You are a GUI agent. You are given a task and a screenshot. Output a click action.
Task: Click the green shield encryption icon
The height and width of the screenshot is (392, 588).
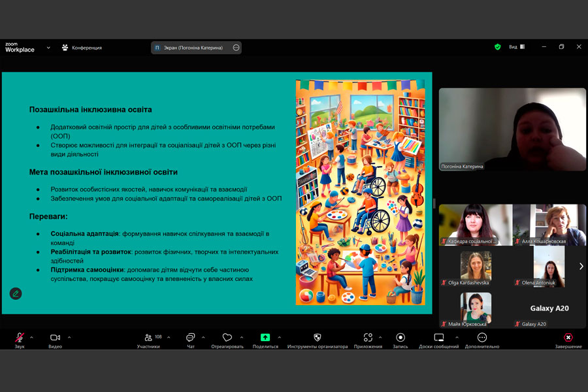coord(497,47)
